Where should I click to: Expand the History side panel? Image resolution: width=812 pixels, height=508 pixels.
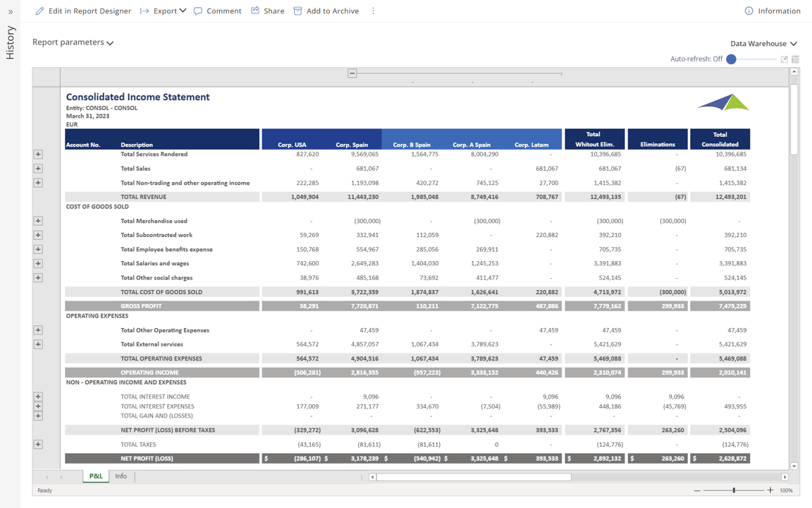point(10,11)
